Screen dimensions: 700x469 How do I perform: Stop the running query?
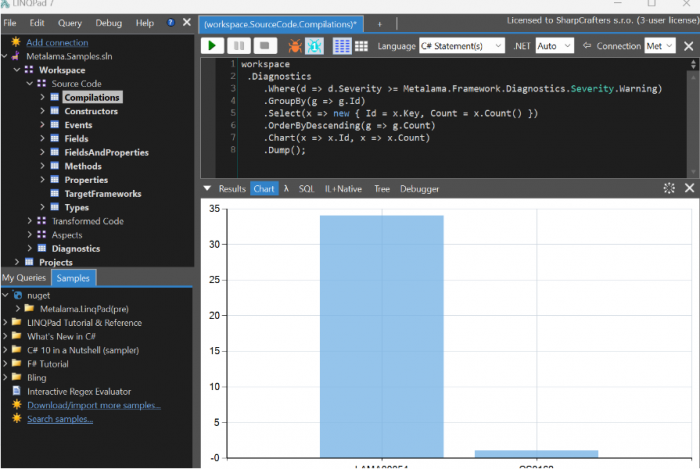[265, 46]
